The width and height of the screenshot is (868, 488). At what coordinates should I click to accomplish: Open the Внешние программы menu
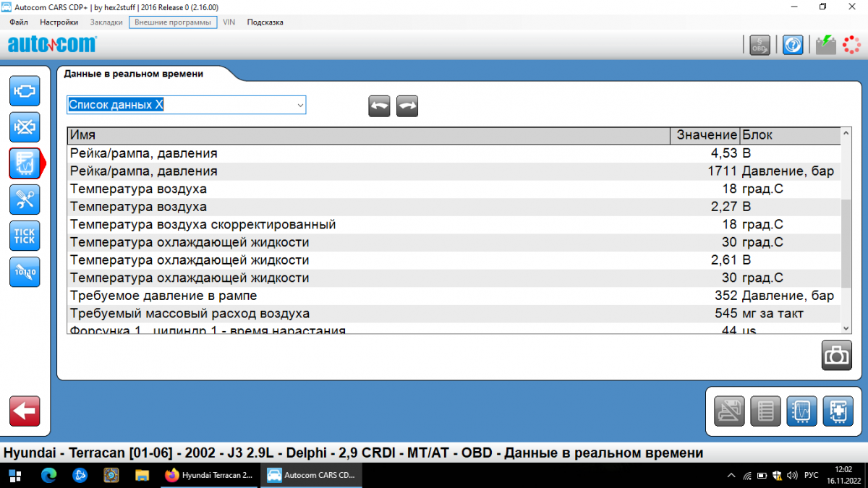173,22
